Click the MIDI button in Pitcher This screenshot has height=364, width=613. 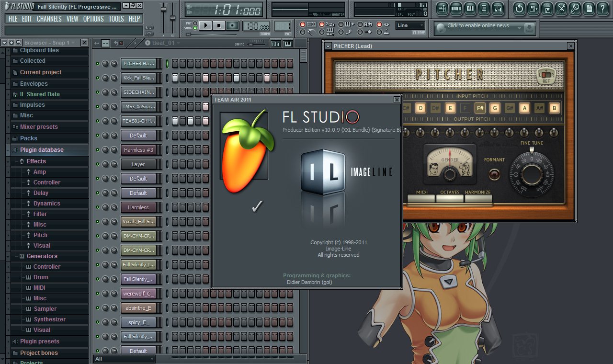pos(421,199)
